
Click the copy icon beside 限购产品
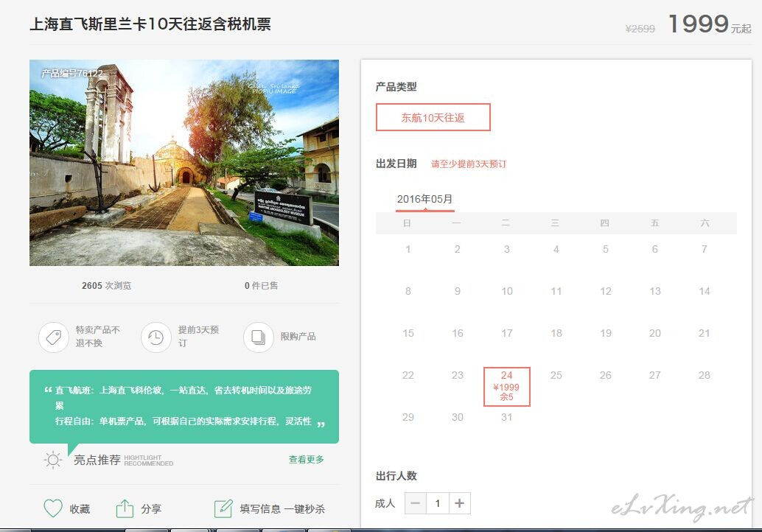click(x=259, y=337)
